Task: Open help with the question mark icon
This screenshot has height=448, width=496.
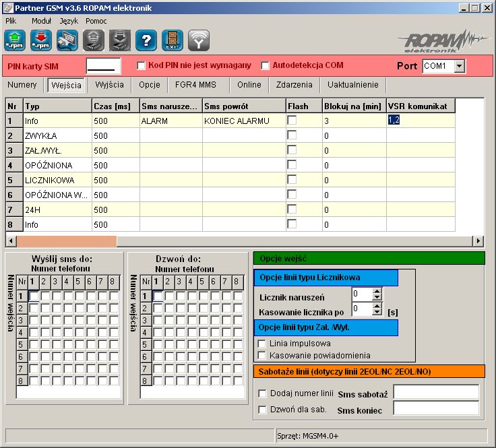Action: [146, 40]
